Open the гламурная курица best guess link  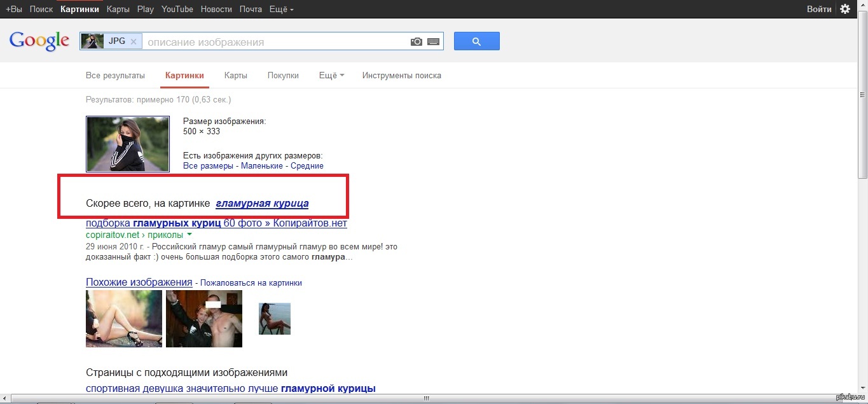[262, 204]
